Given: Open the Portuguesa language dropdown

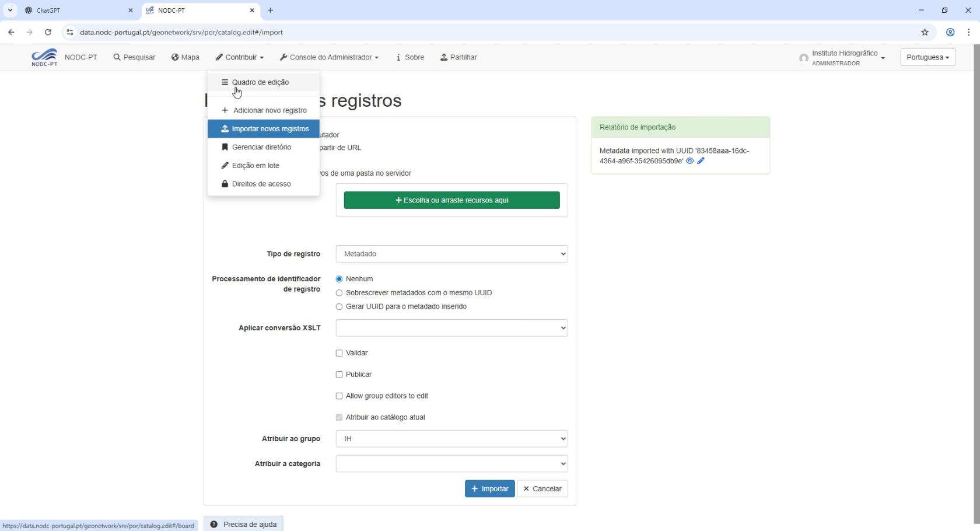Looking at the screenshot, I should (x=928, y=57).
